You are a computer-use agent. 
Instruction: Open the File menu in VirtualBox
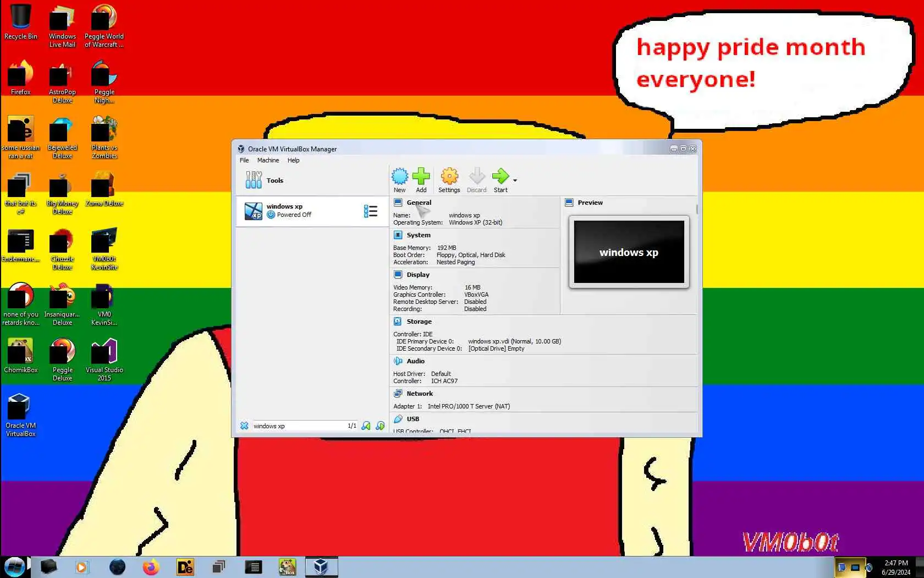(244, 160)
